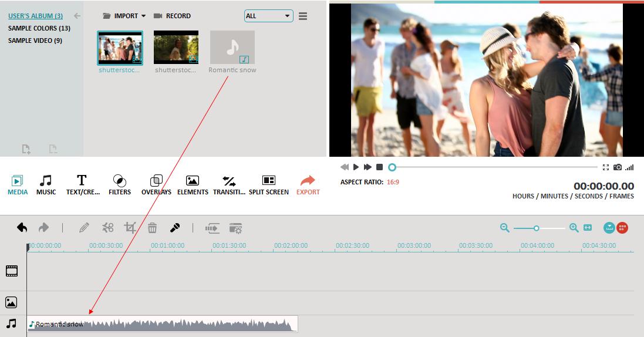Play the preview video
Image resolution: width=644 pixels, height=337 pixels.
[356, 167]
